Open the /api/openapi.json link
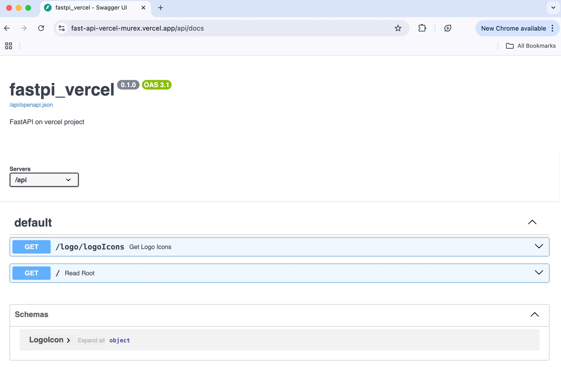The width and height of the screenshot is (561, 392). (31, 105)
